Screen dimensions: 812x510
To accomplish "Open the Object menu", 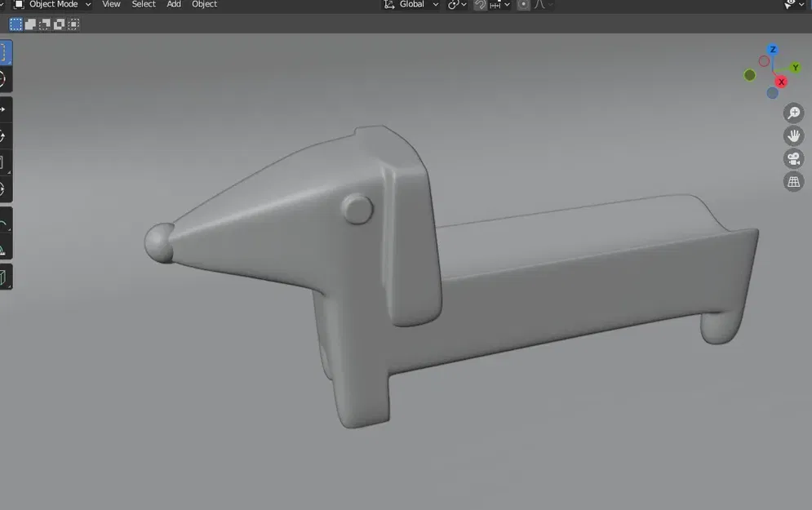I will point(205,4).
